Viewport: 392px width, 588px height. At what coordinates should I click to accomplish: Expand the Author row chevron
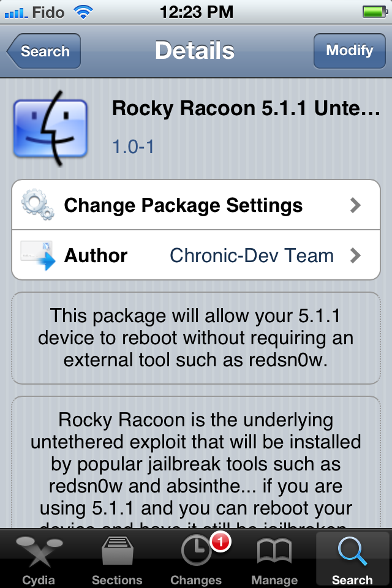(x=355, y=255)
